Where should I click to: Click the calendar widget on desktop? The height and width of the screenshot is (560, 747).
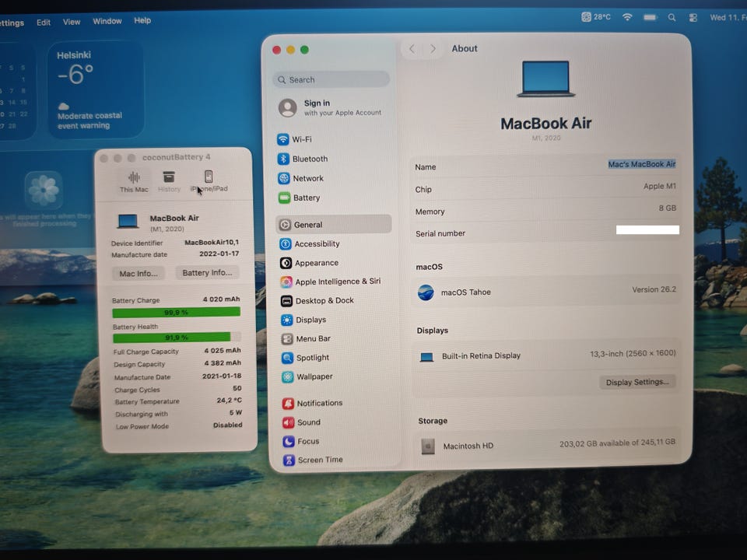click(x=17, y=92)
